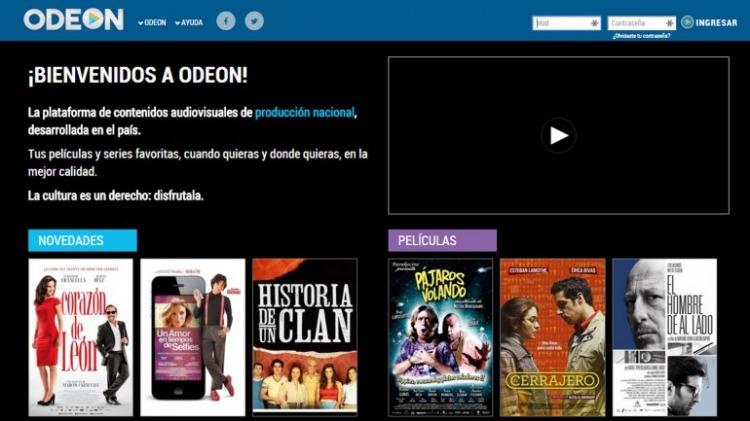
Task: Expand the AYUDA dropdown menu
Action: [x=189, y=22]
